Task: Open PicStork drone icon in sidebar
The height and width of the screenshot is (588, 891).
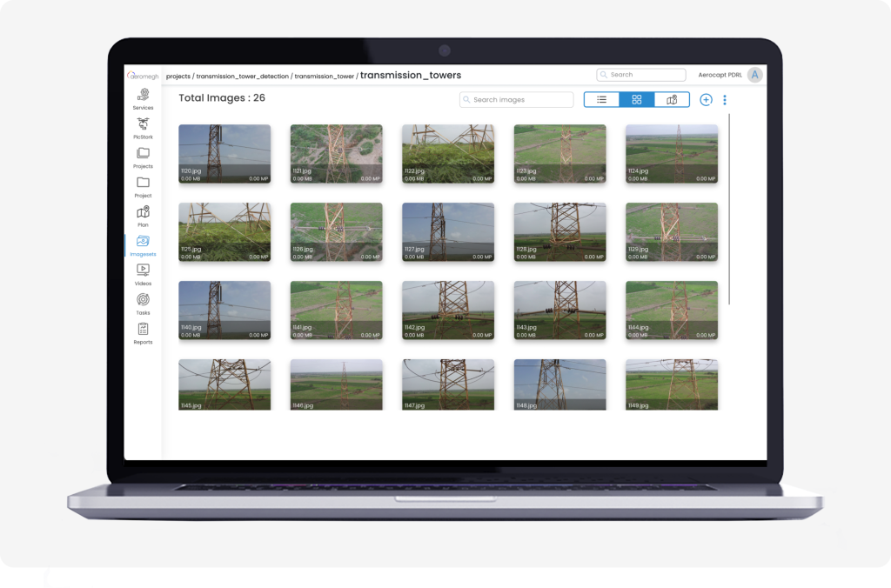Action: 143,128
